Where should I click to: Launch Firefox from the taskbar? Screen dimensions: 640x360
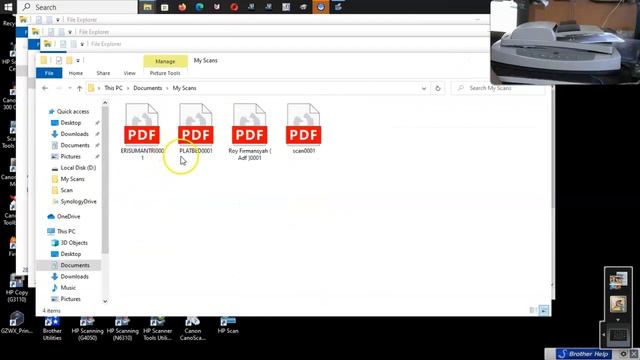tap(182, 7)
